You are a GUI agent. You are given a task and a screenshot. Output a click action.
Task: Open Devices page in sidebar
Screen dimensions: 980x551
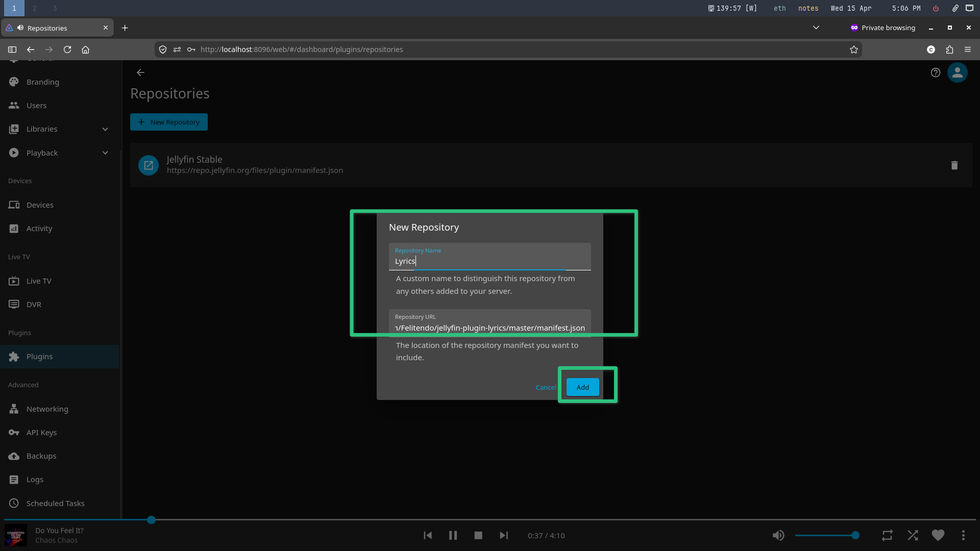(x=60, y=205)
